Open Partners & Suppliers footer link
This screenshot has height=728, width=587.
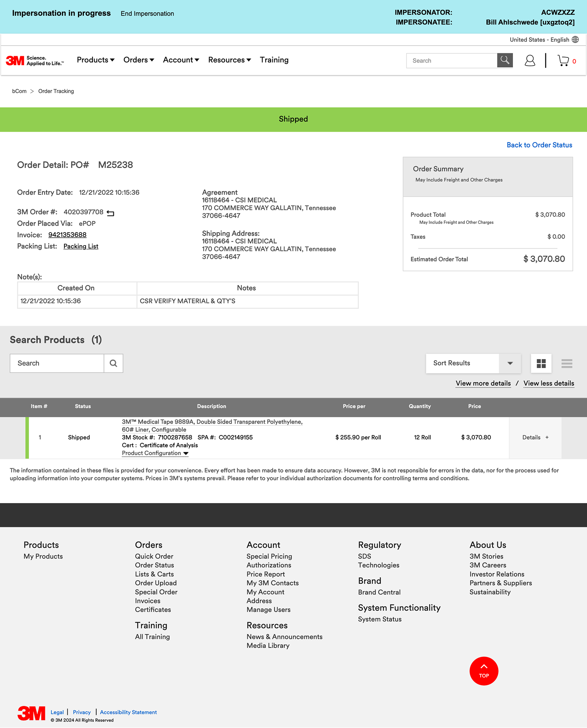tap(501, 583)
